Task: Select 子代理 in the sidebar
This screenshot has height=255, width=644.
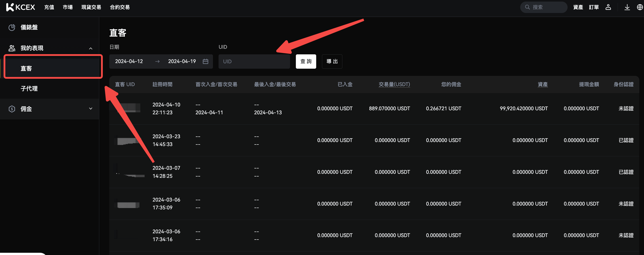Action: (29, 89)
